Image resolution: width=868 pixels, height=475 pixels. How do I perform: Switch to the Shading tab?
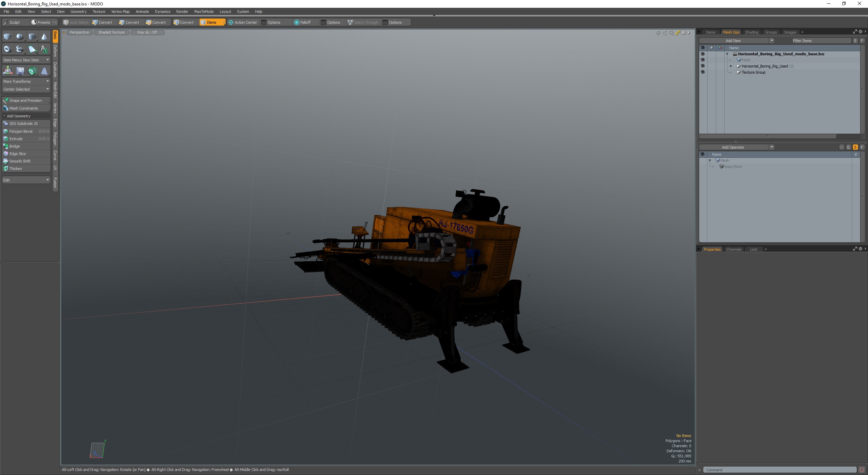click(x=751, y=32)
